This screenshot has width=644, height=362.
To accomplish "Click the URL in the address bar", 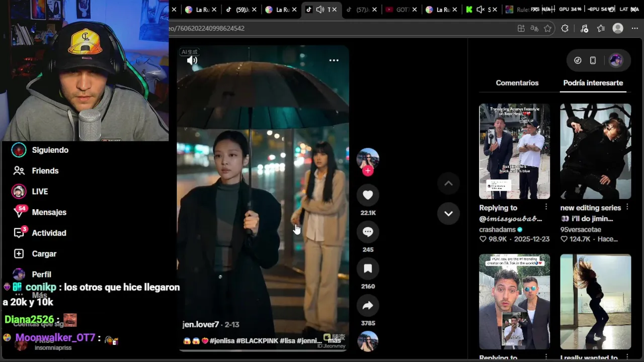I will (207, 29).
